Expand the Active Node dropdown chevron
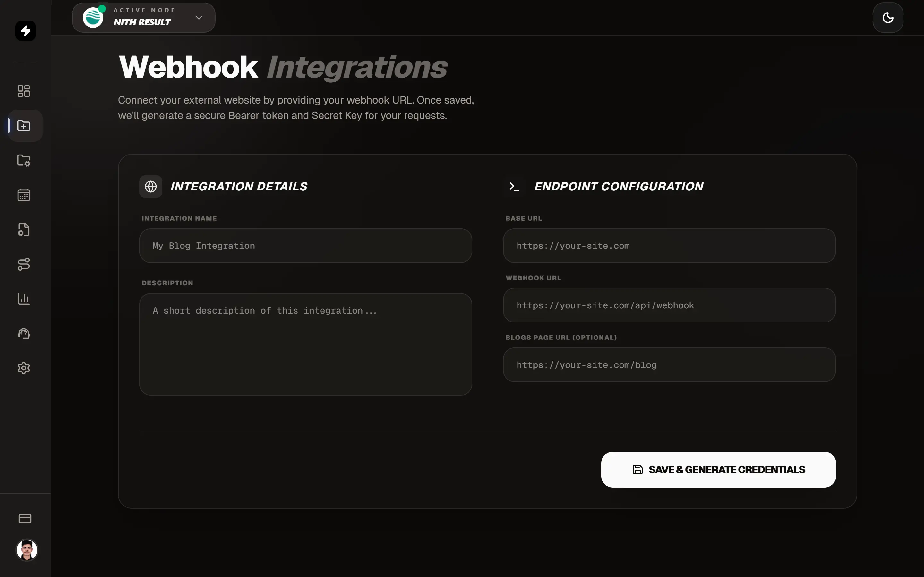 coord(199,18)
